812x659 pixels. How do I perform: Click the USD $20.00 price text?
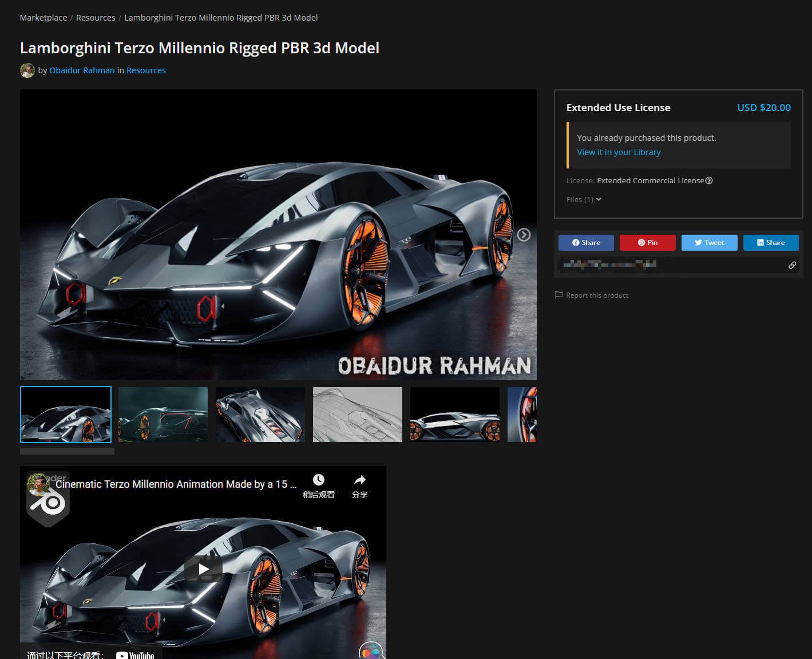tap(764, 108)
